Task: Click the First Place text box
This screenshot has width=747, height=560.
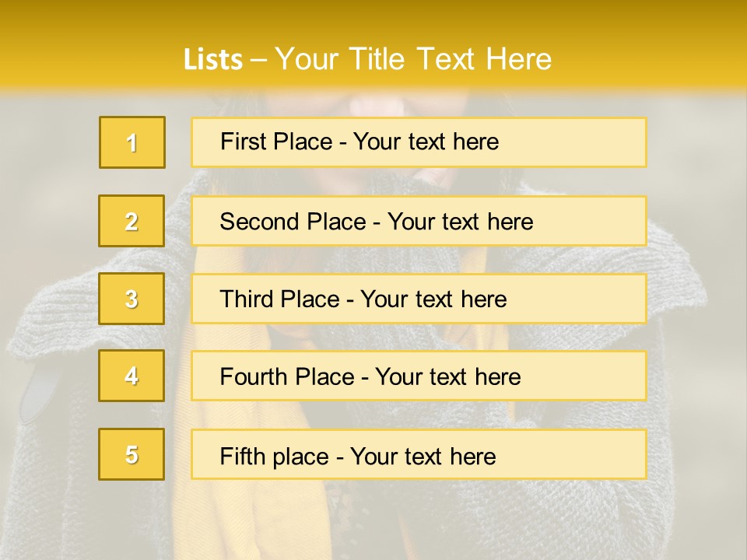Action: click(419, 142)
